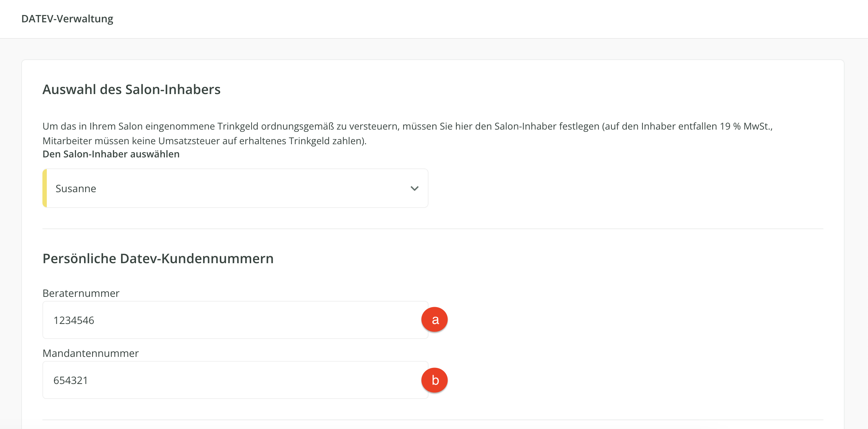
Task: Focus the Beraternummer input field
Action: click(x=234, y=320)
